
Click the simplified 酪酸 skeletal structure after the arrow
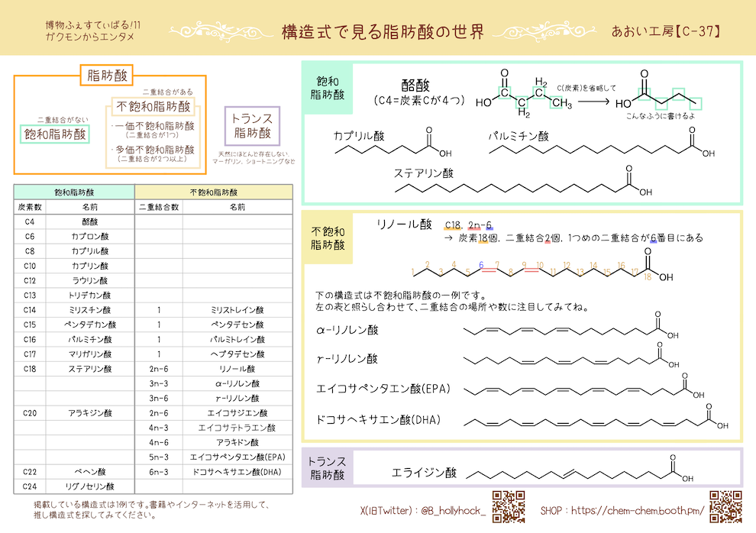658,91
